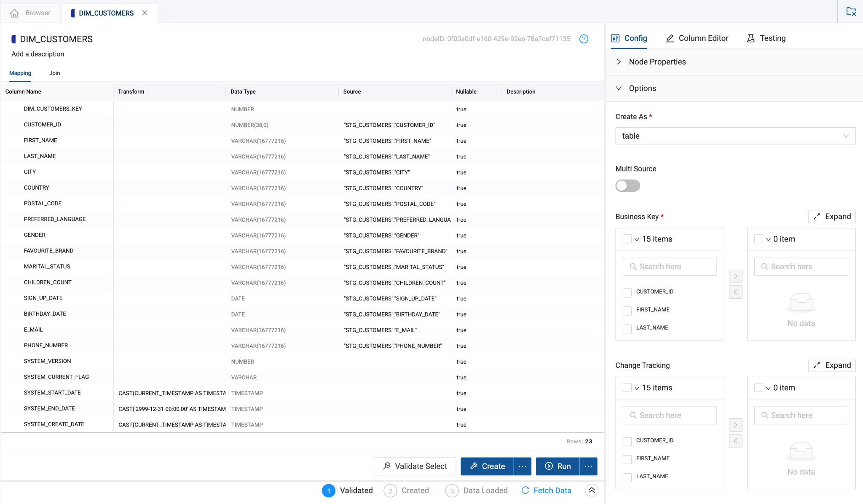Viewport: 863px width, 504px height.
Task: Click Add a description field
Action: coord(38,54)
